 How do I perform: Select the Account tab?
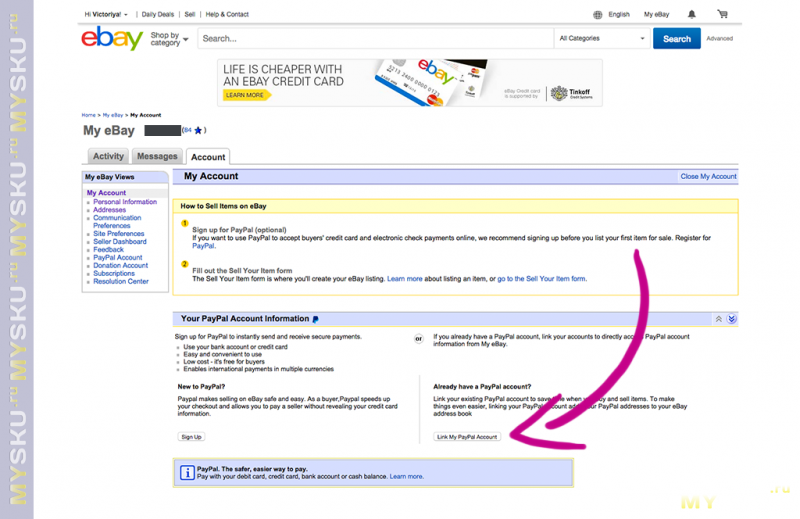[208, 157]
